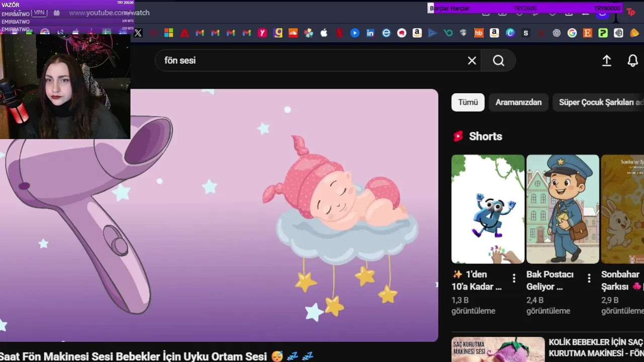The height and width of the screenshot is (362, 644).
Task: Open the notifications bell
Action: pos(633,61)
